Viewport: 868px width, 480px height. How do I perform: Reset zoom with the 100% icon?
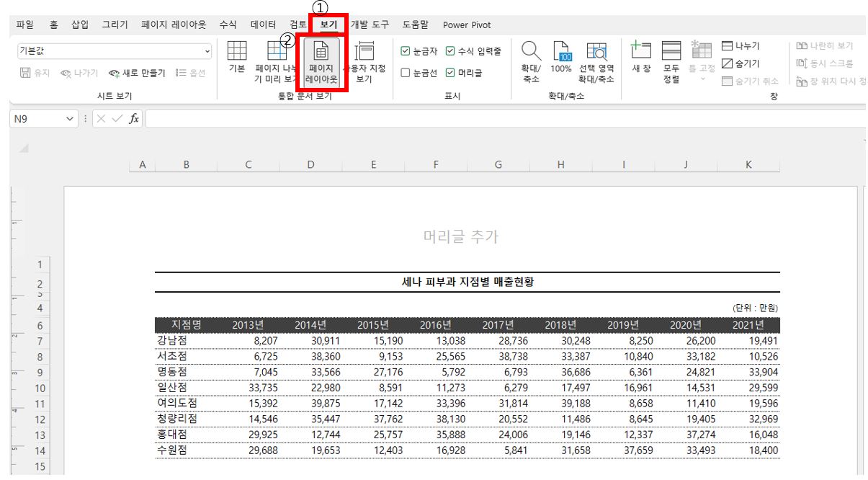pyautogui.click(x=561, y=58)
